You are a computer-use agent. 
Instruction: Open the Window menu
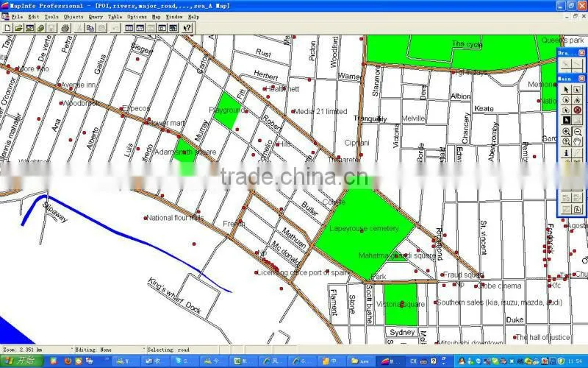click(174, 16)
